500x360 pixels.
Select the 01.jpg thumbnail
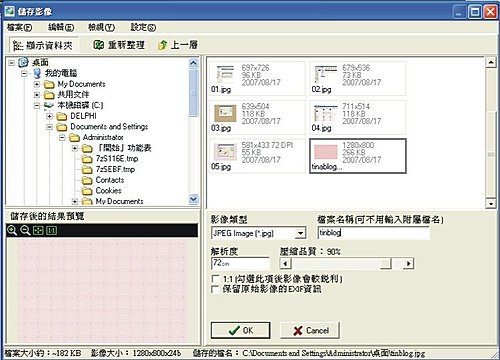pos(257,78)
